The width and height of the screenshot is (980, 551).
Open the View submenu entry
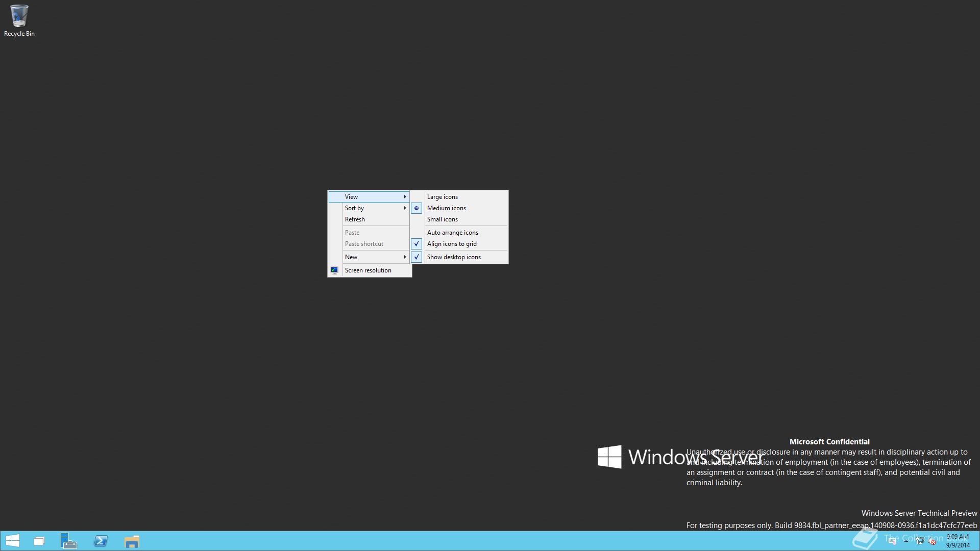[369, 197]
